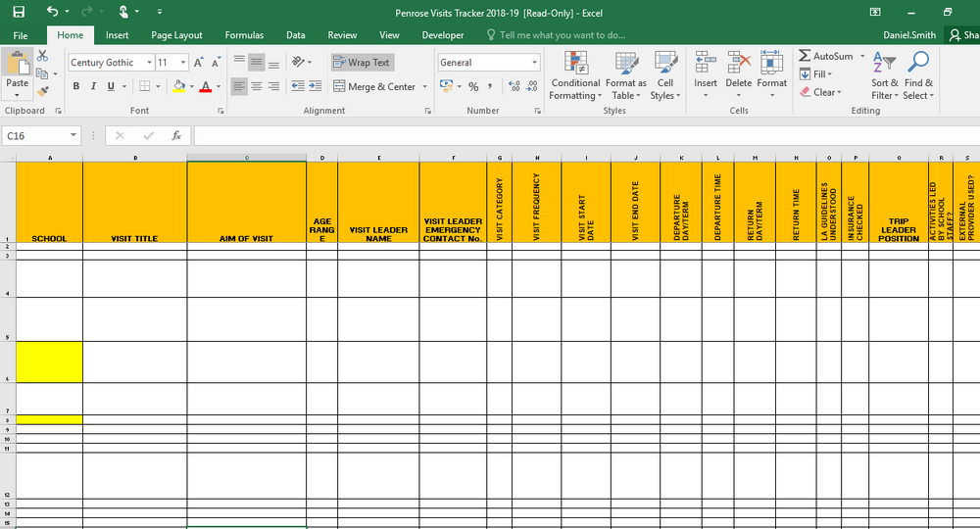Image resolution: width=980 pixels, height=529 pixels.
Task: Center text horizontally
Action: (256, 86)
